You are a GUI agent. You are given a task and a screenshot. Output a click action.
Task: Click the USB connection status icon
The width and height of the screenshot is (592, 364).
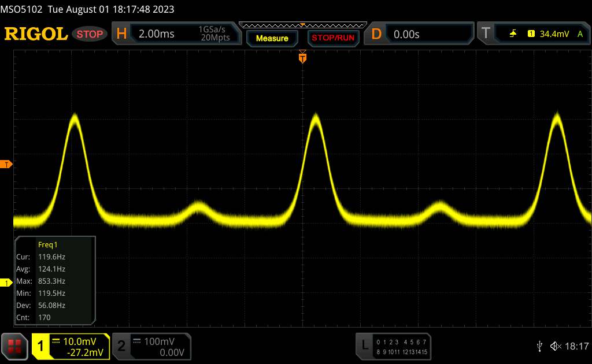click(539, 346)
